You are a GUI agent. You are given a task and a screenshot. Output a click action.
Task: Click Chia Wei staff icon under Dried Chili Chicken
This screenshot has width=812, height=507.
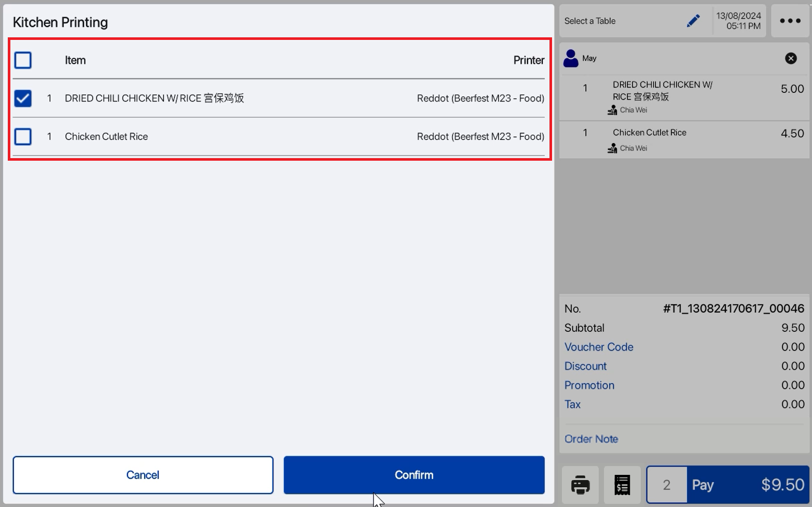612,110
